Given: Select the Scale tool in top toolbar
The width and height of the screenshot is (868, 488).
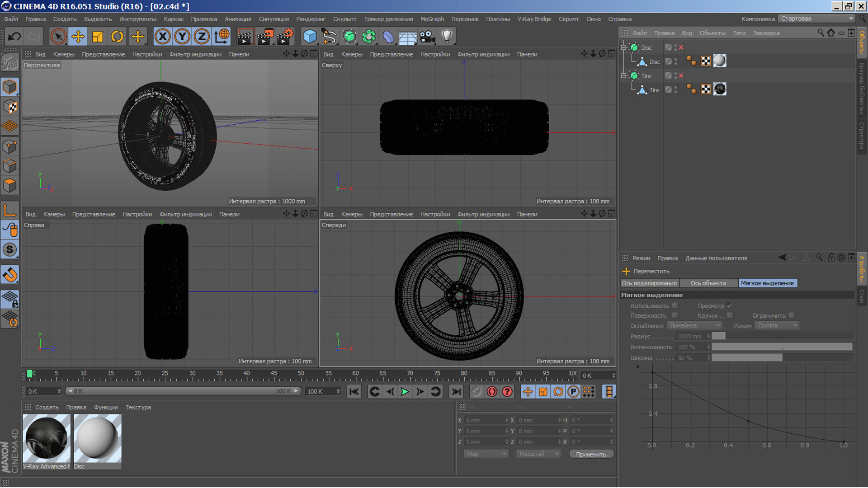Looking at the screenshot, I should coord(97,36).
